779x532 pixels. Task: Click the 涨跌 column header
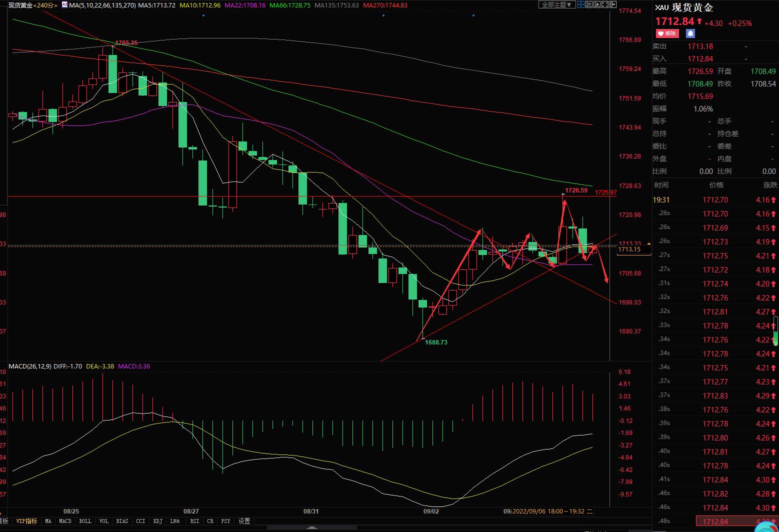point(770,185)
